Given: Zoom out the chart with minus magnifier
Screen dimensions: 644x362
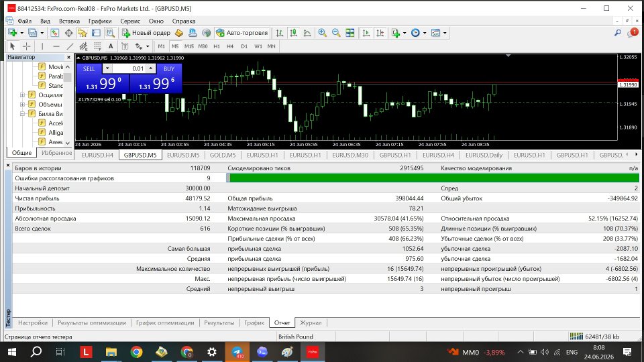Looking at the screenshot, I should [x=336, y=33].
